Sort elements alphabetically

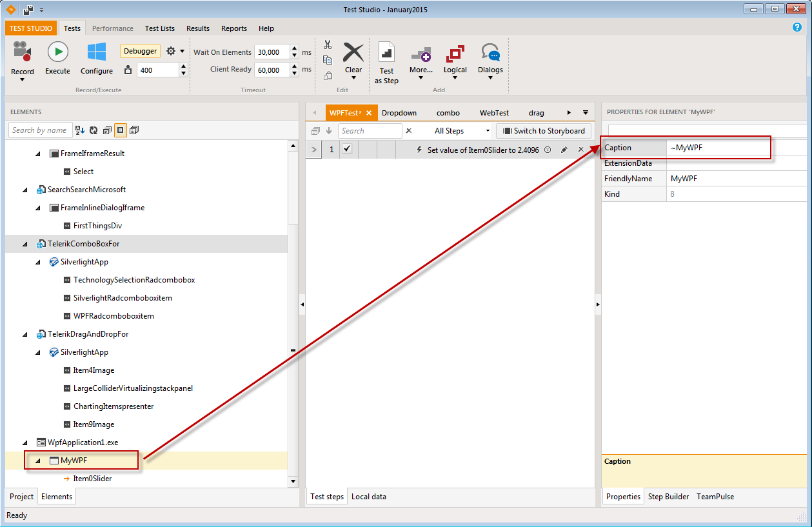point(80,130)
